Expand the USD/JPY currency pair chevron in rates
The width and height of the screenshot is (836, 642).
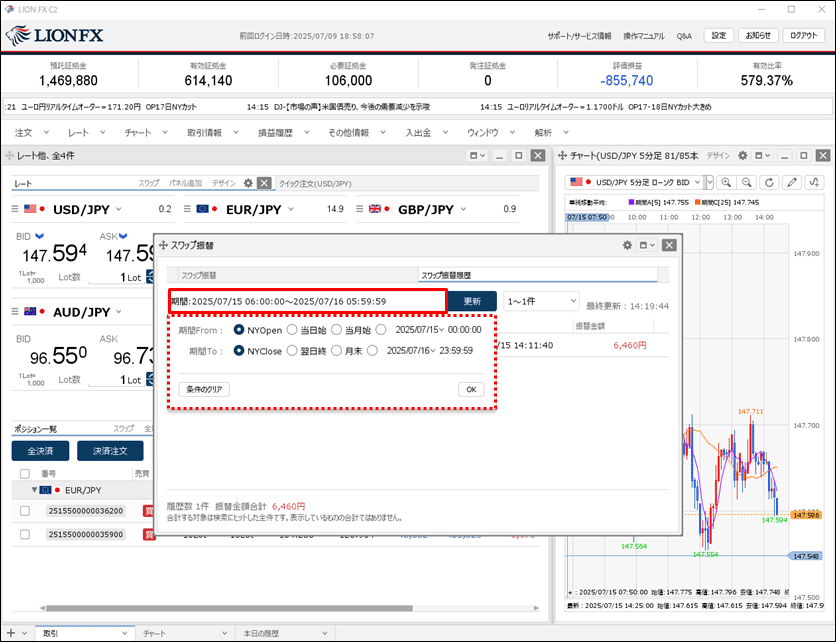[118, 209]
